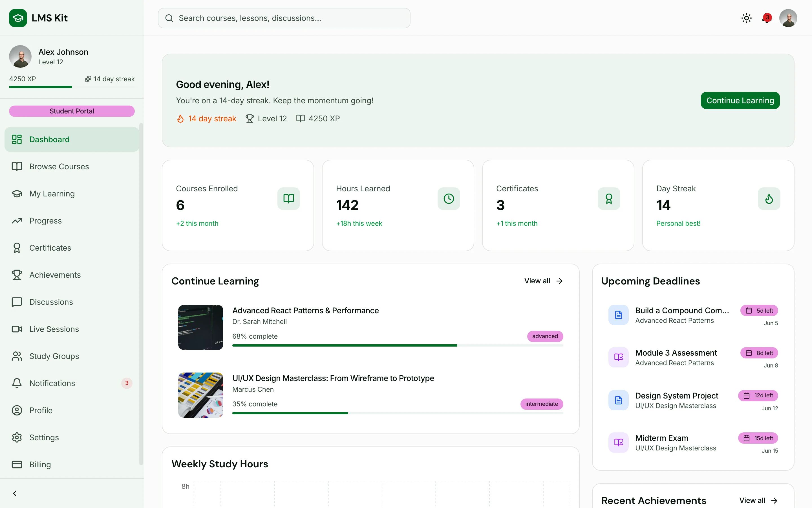Click the 8d left deadline badge
This screenshot has width=812, height=508.
point(759,353)
